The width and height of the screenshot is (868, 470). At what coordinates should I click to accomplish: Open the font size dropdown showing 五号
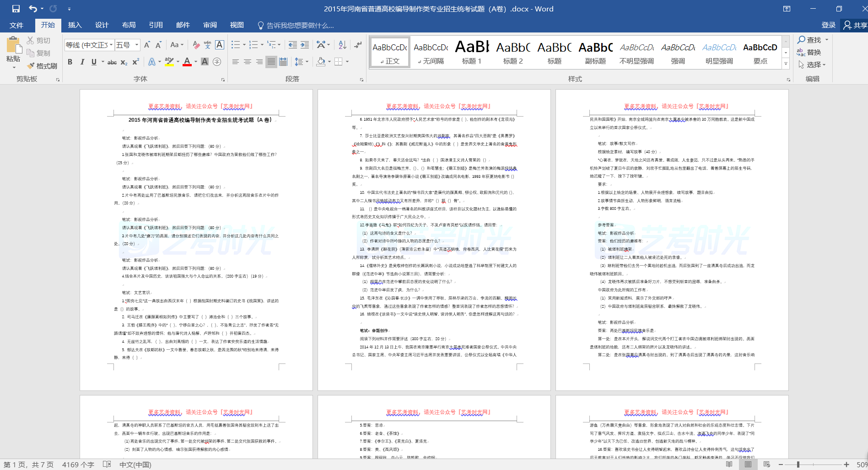137,45
